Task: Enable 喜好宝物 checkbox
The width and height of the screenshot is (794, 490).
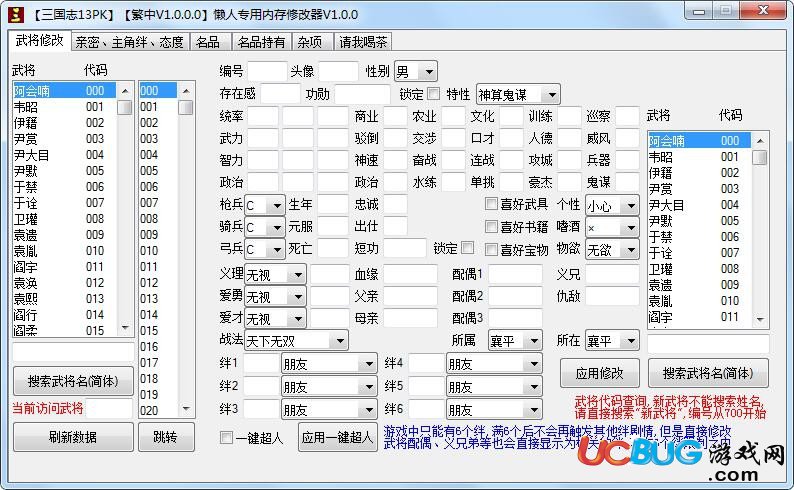Action: point(491,249)
